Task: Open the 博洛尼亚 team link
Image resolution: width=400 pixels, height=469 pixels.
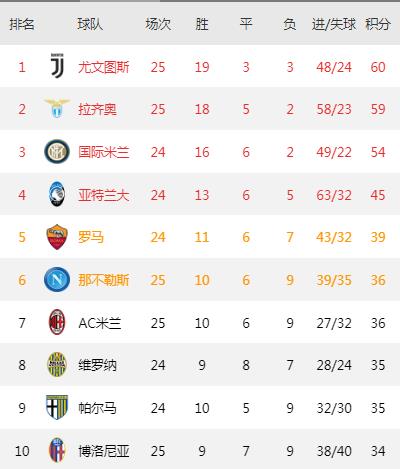Action: coord(104,451)
